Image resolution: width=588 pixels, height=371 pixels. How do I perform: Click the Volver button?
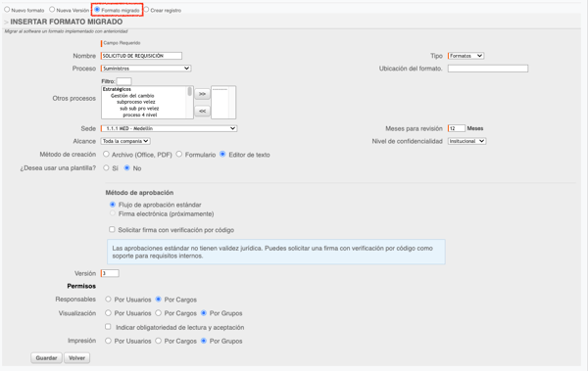coord(76,358)
